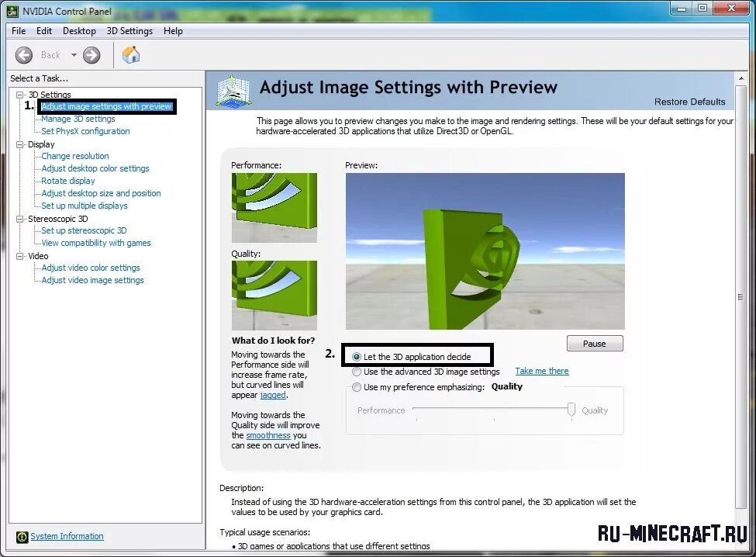Select Use my preference emphasizing option
This screenshot has height=557, width=756.
pos(357,387)
